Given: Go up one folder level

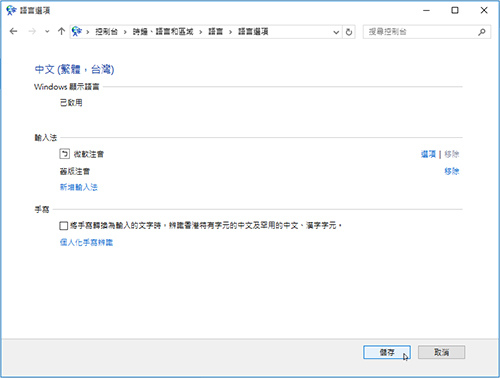Looking at the screenshot, I should (x=61, y=31).
